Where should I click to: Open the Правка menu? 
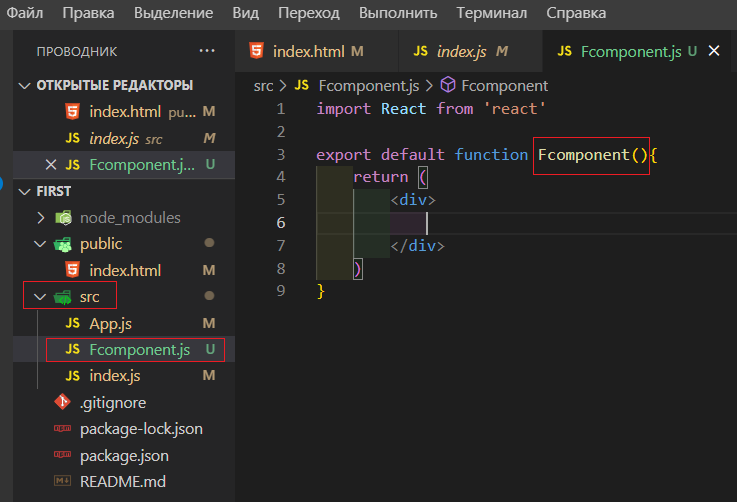point(88,13)
